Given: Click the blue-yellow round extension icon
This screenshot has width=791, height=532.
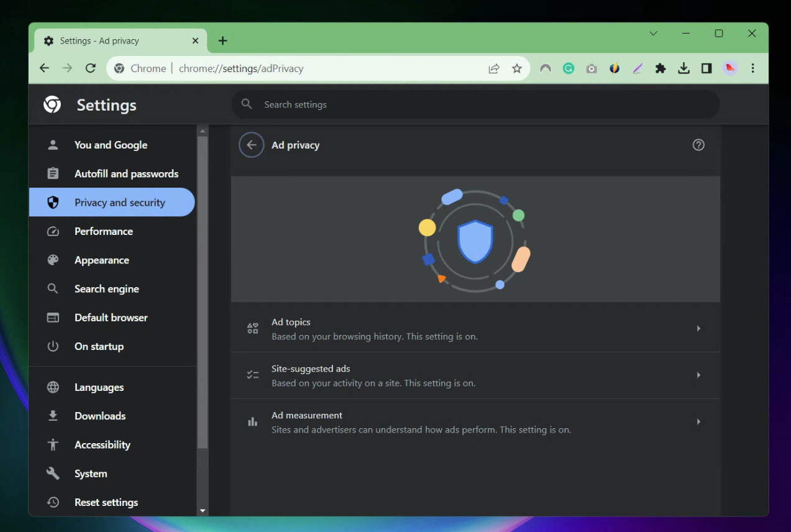Looking at the screenshot, I should 615,68.
